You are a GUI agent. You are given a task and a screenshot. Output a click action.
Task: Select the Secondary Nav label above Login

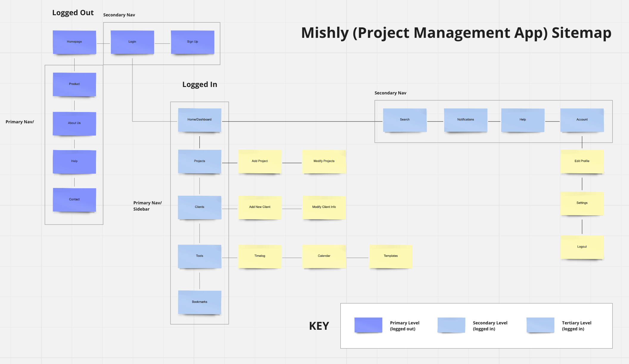click(x=119, y=15)
